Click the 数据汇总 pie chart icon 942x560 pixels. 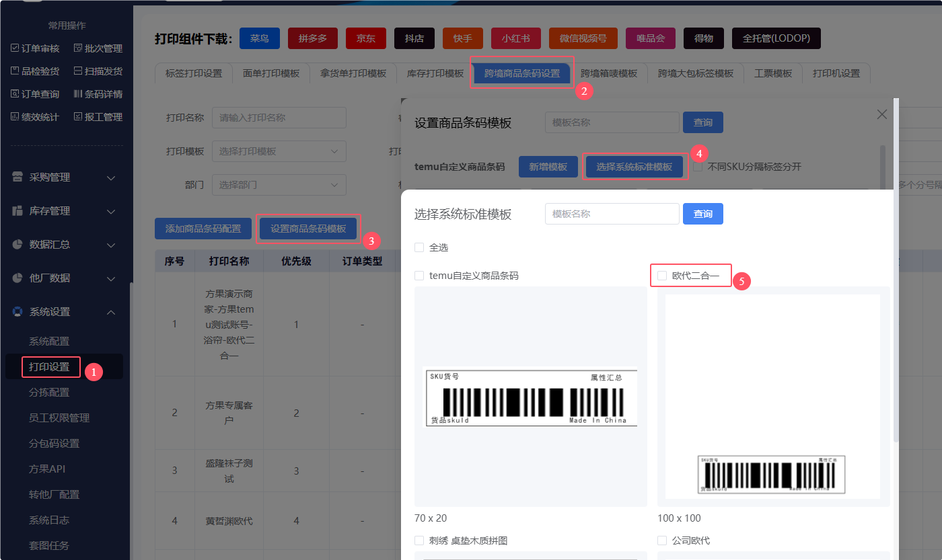(18, 245)
